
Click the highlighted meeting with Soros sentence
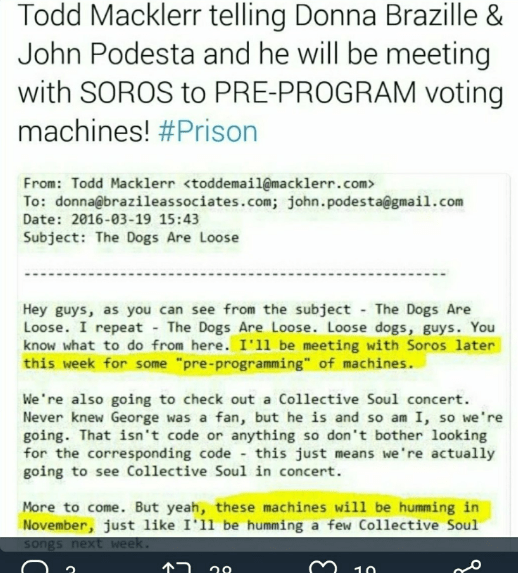point(261,354)
